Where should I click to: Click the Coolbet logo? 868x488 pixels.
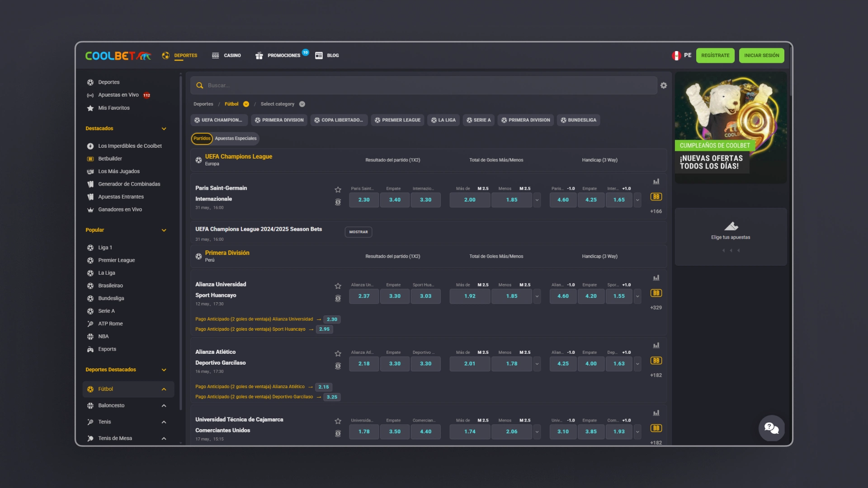coord(118,56)
